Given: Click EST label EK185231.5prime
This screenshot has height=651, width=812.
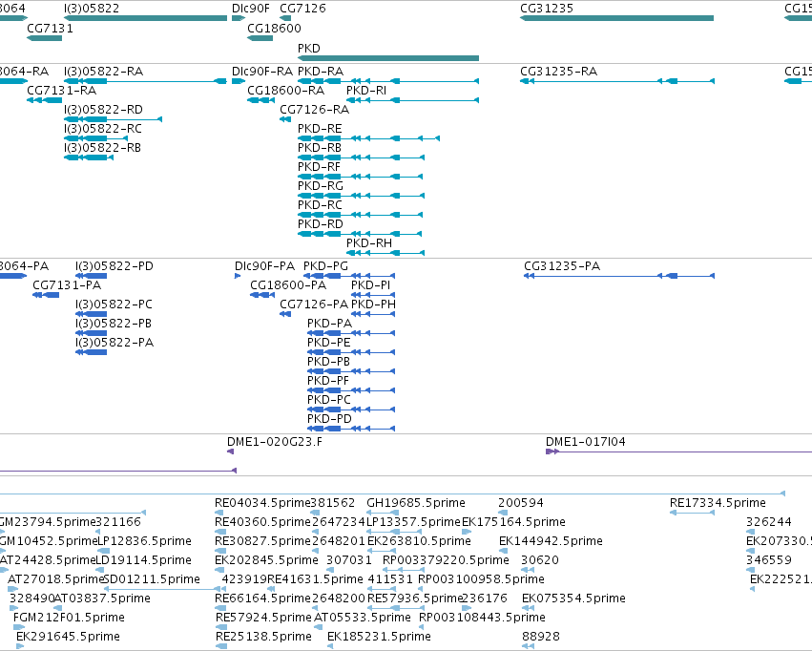Looking at the screenshot, I should (x=379, y=636).
